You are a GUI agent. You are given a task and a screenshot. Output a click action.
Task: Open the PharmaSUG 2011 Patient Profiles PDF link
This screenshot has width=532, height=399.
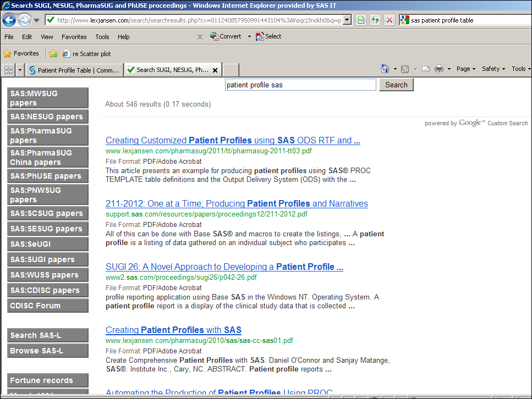click(x=232, y=140)
